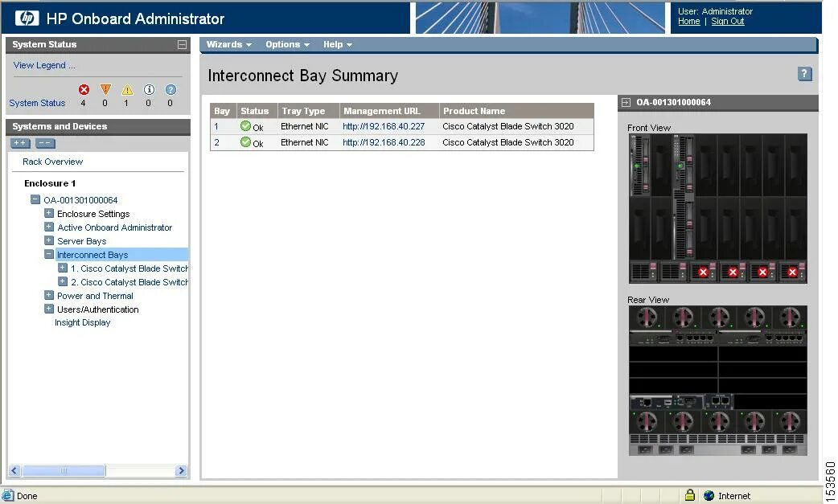Image resolution: width=838 pixels, height=504 pixels.
Task: Select Interconnect Bays tree item
Action: tap(92, 255)
